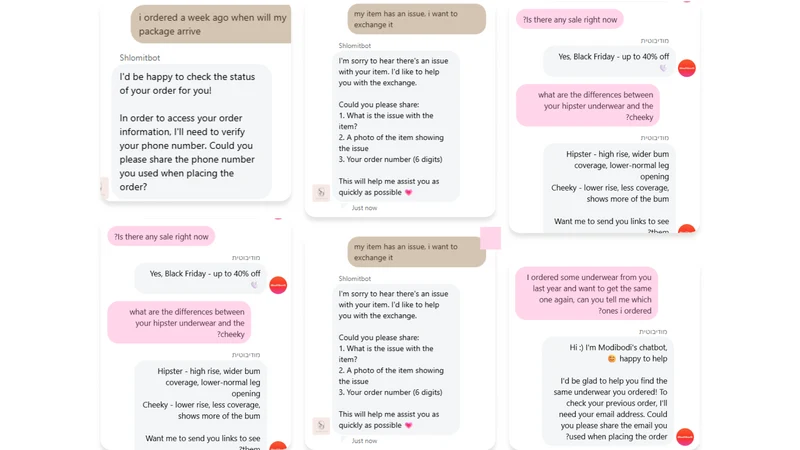Click the pink heart emoji in the bottom-middle chat reply
The height and width of the screenshot is (450, 800).
408,426
